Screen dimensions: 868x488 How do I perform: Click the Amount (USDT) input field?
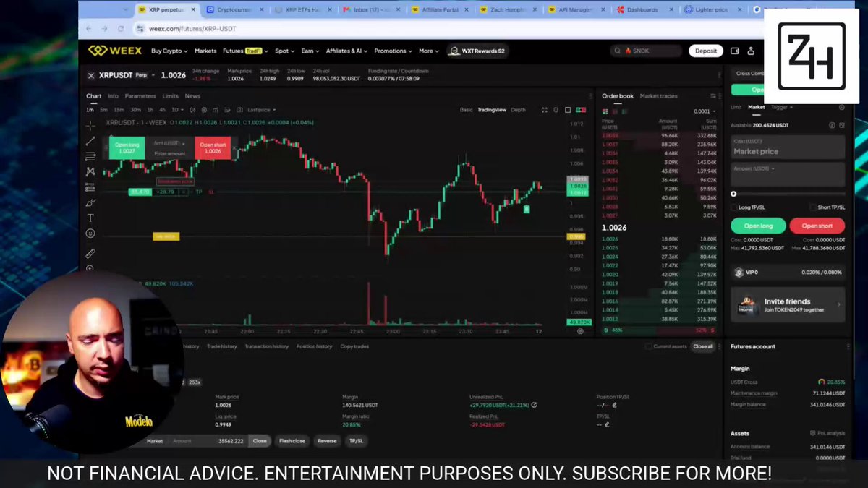pos(788,174)
